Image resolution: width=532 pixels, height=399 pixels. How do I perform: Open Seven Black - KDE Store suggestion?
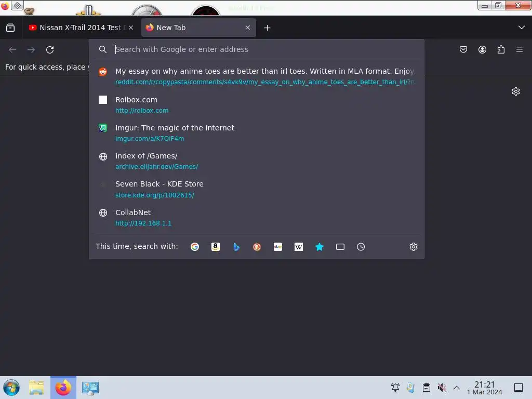(257, 189)
